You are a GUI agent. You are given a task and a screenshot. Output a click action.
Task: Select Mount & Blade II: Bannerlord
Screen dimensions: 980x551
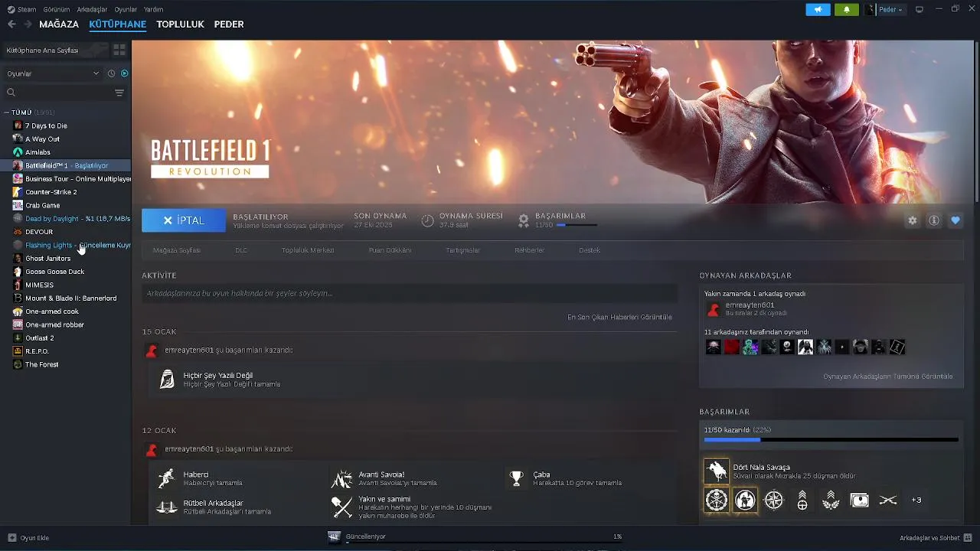[66, 298]
